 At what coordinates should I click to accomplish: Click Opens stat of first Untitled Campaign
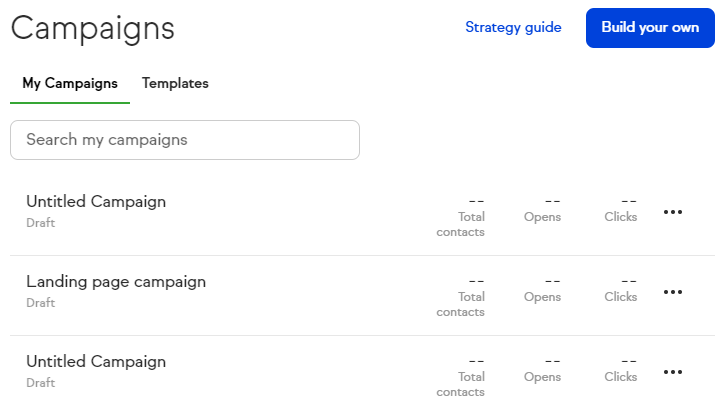[x=543, y=209]
